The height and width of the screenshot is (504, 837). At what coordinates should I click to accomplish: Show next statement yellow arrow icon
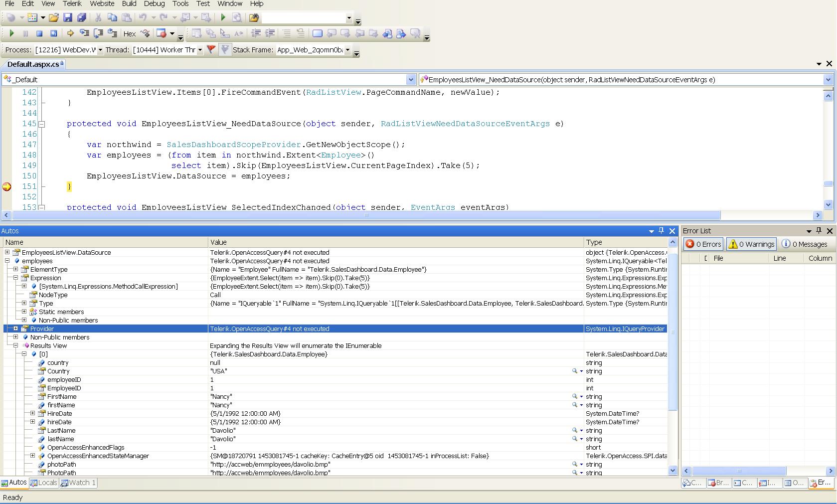coord(70,33)
